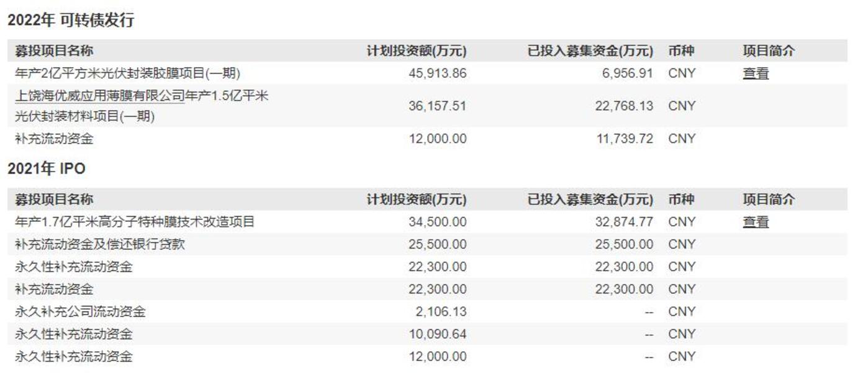Click the 2022 table's 币种 column header

coord(681,51)
